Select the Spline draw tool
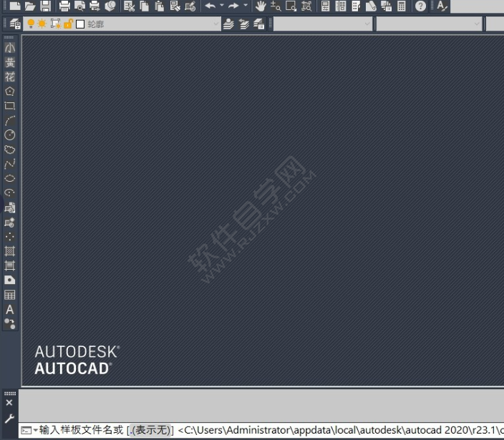This screenshot has height=440, width=504. 10,164
